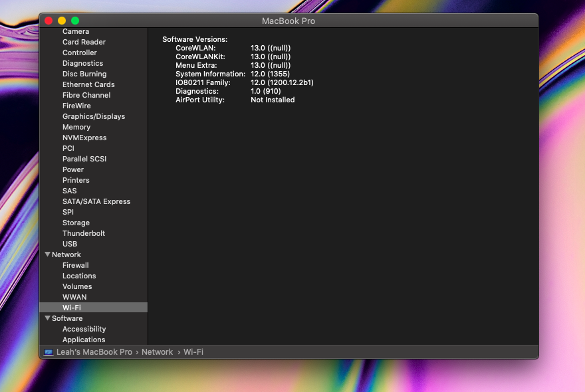
Task: Click the 1.0 (910) diagnostics value
Action: (266, 91)
